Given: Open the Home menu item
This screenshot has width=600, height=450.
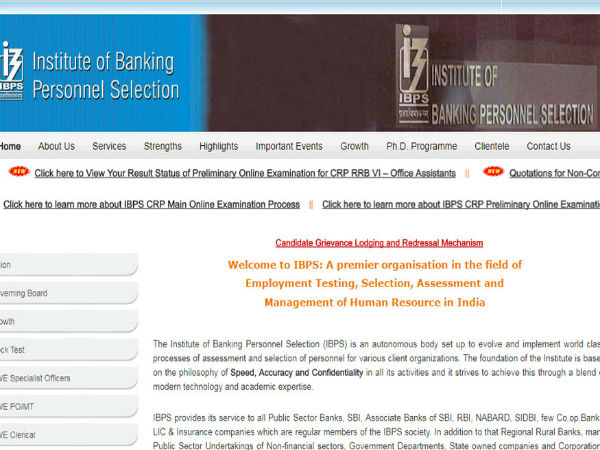Looking at the screenshot, I should pos(10,146).
